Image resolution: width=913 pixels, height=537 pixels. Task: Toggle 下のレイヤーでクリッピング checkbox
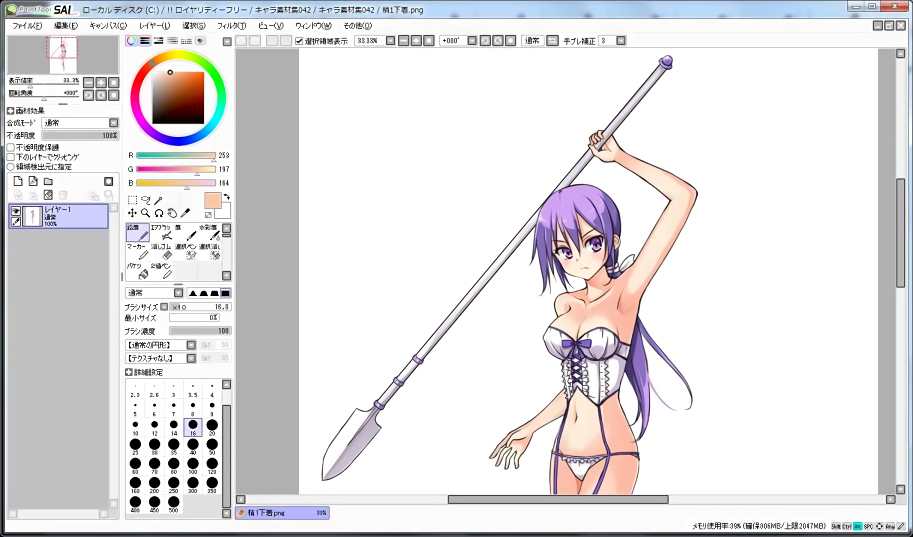(11, 157)
